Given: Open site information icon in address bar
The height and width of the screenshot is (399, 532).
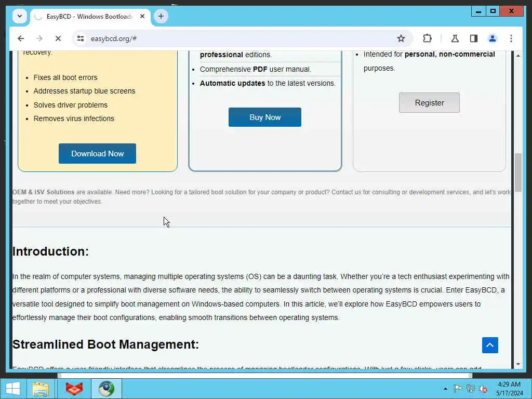Looking at the screenshot, I should click(x=81, y=38).
